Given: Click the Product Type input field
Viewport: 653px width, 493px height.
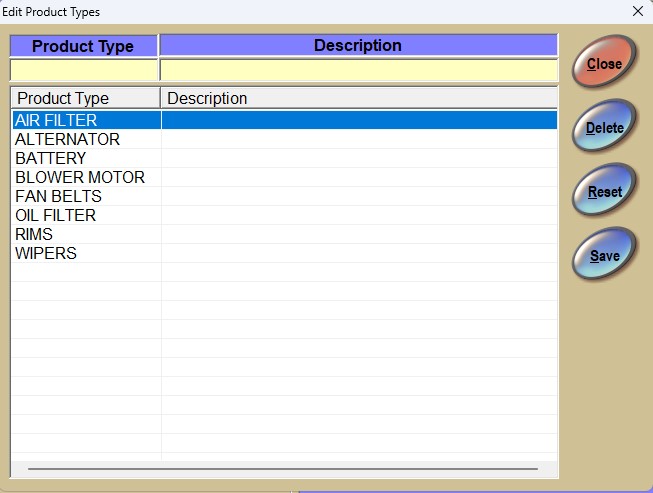Looking at the screenshot, I should point(84,70).
